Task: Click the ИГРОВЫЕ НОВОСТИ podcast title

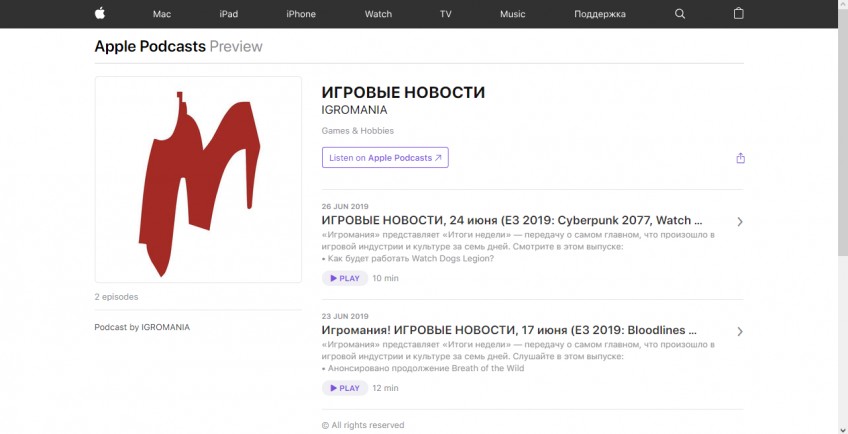Action: tap(403, 93)
